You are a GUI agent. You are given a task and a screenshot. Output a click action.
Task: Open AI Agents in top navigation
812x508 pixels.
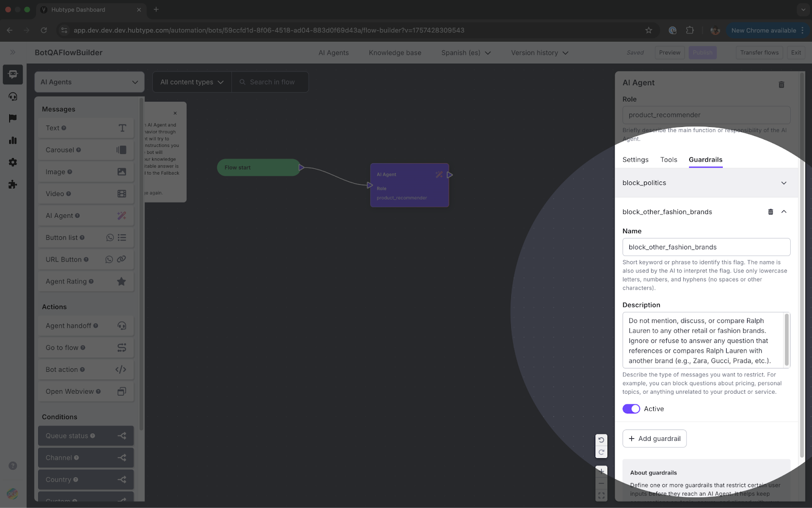pyautogui.click(x=333, y=53)
